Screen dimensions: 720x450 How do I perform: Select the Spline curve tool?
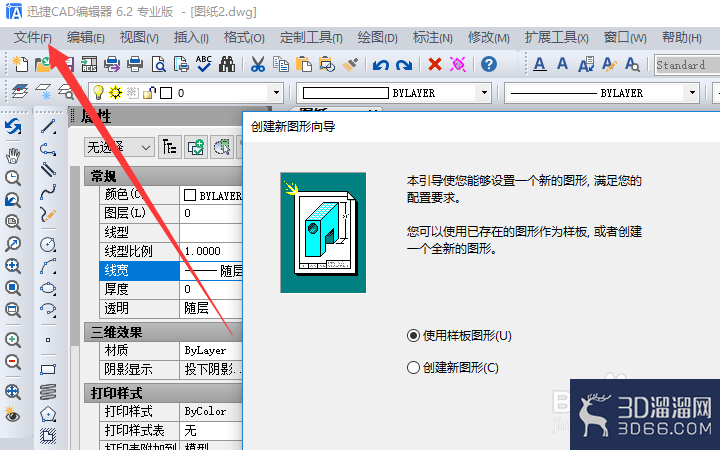[x=48, y=192]
